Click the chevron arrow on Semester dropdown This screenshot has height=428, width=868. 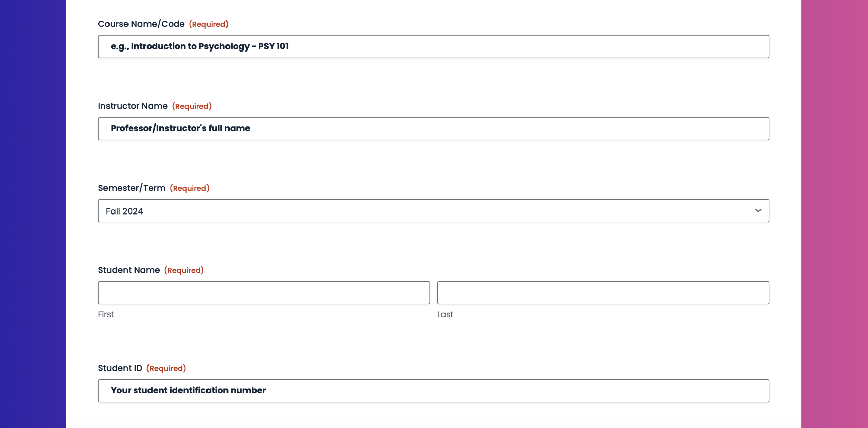758,211
